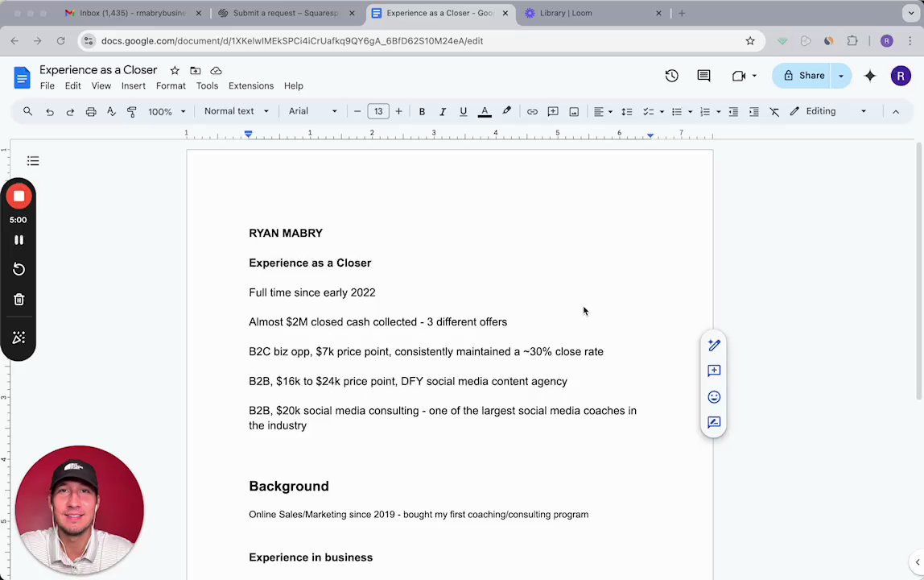Open the Share quick actions dropdown
Viewport: 924px width, 580px height.
[x=841, y=76]
